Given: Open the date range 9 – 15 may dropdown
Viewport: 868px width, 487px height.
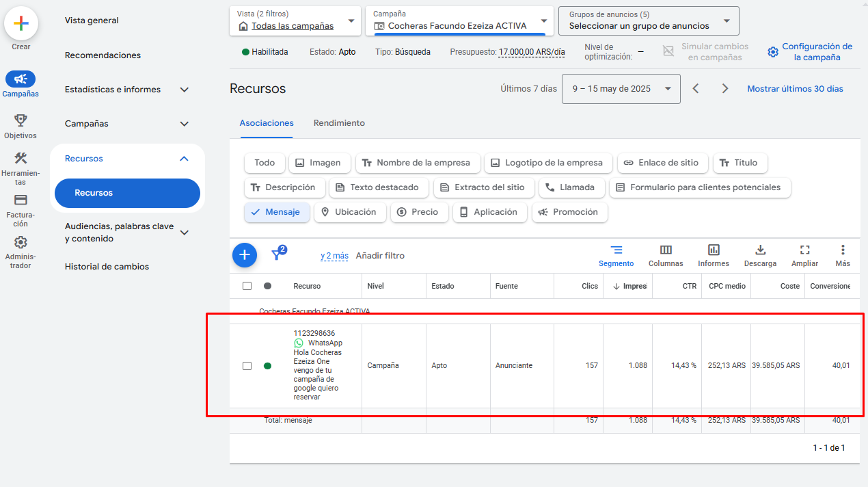Looking at the screenshot, I should click(621, 89).
